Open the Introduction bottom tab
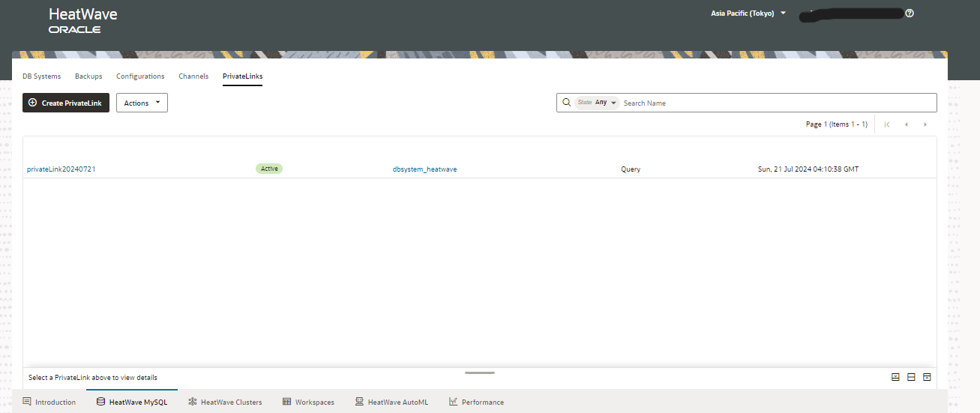 pos(49,402)
